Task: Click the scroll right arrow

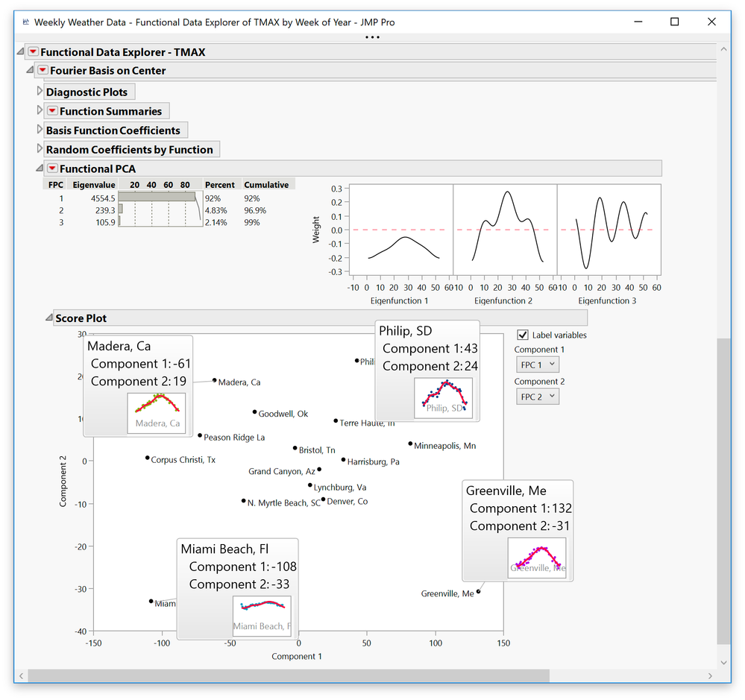Action: (x=710, y=675)
